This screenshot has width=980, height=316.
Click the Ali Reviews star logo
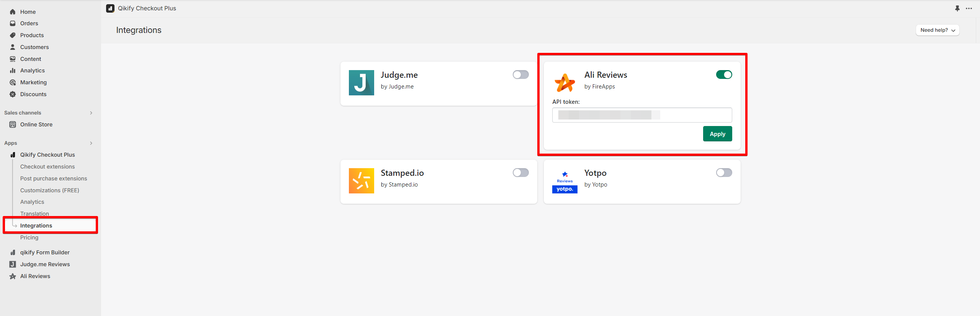pos(565,83)
